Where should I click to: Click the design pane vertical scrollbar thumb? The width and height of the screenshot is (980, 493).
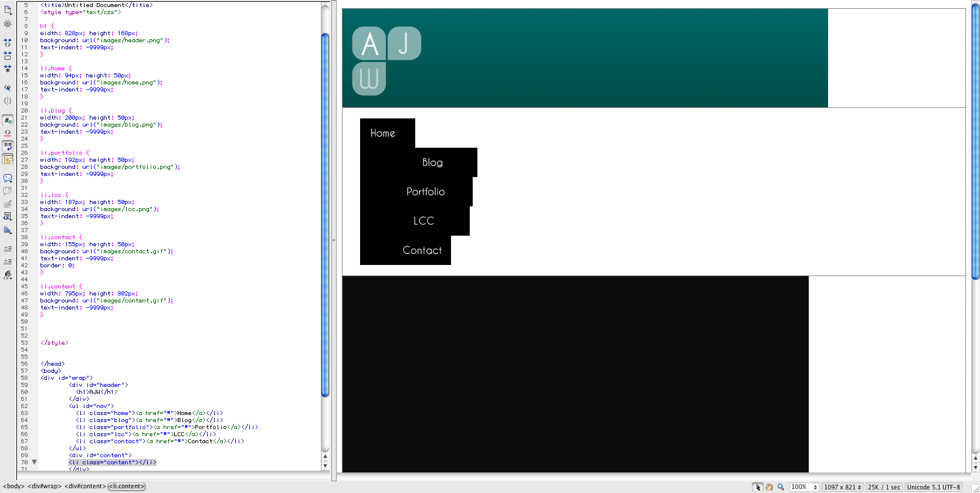[975, 142]
